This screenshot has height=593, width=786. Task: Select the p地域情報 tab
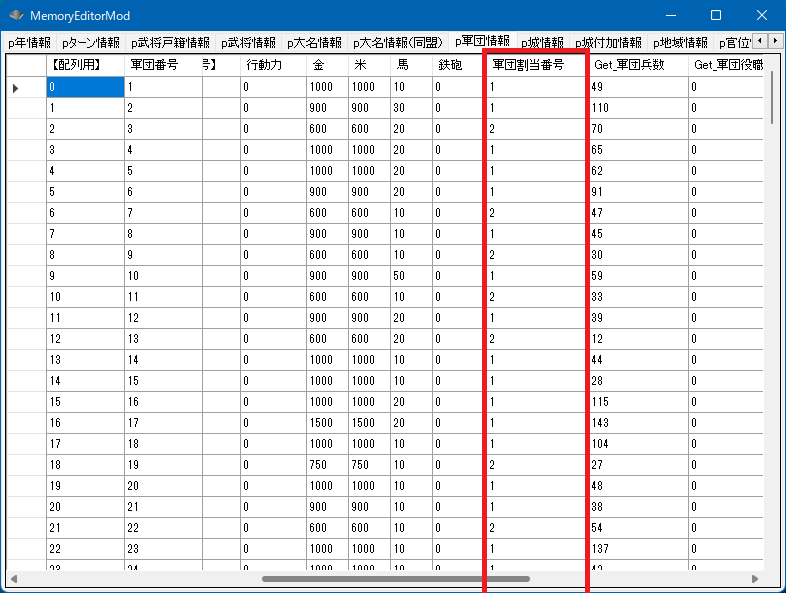coord(680,43)
